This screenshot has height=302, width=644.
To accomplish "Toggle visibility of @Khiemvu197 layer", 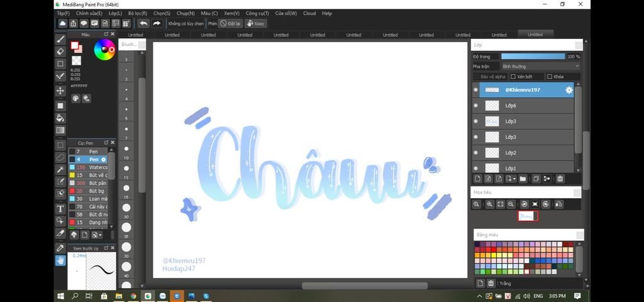I will pyautogui.click(x=475, y=89).
